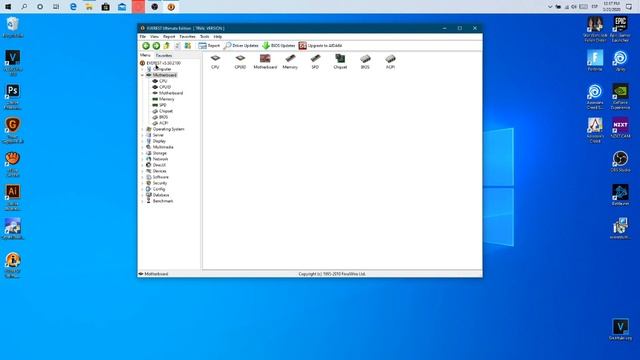Expand the Computer tree node
The image size is (640, 360).
142,69
